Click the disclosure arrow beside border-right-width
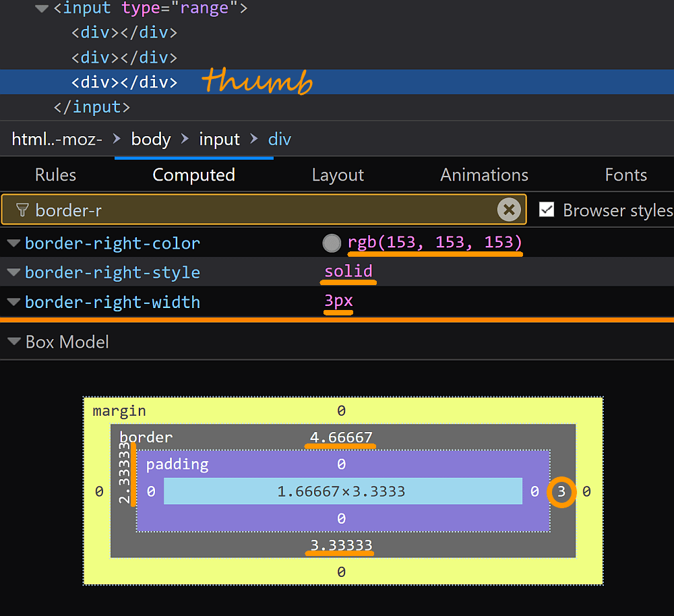The height and width of the screenshot is (616, 674). [13, 302]
